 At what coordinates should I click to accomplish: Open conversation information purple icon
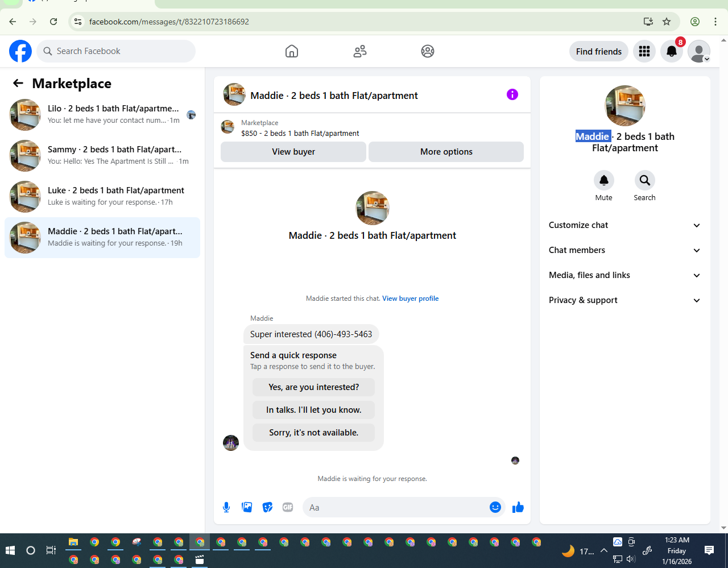[512, 94]
